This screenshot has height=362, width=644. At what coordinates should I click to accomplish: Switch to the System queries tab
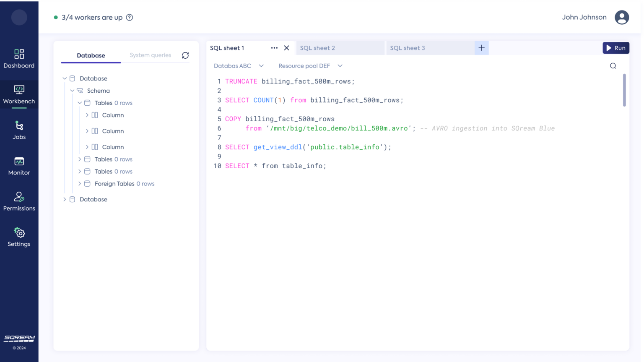[x=151, y=55]
